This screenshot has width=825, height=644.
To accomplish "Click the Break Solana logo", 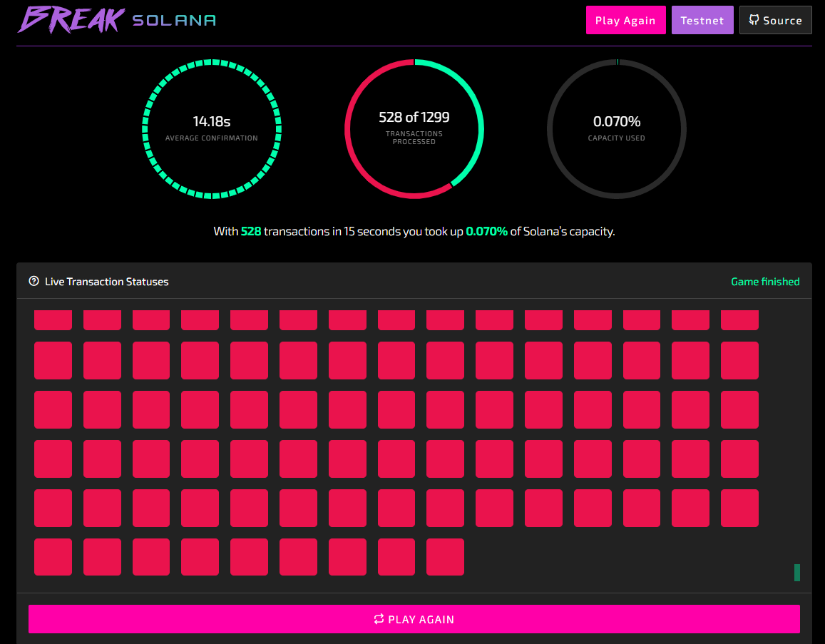I will [117, 20].
